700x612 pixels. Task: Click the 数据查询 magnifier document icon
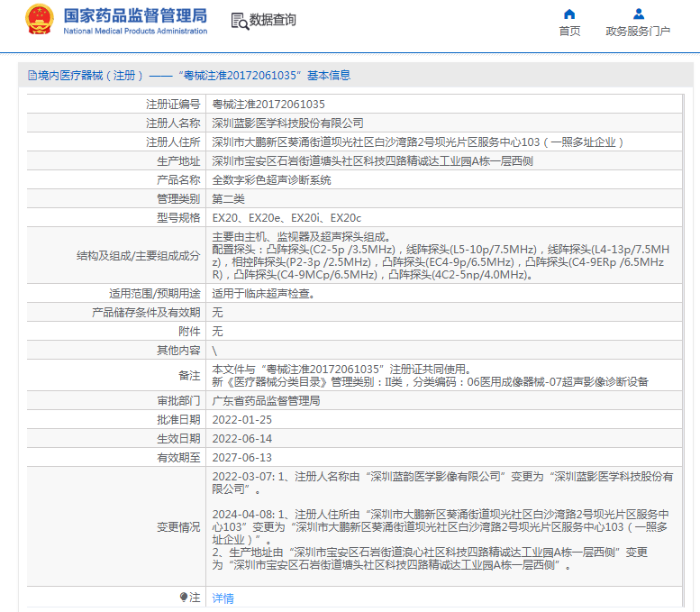pyautogui.click(x=239, y=21)
